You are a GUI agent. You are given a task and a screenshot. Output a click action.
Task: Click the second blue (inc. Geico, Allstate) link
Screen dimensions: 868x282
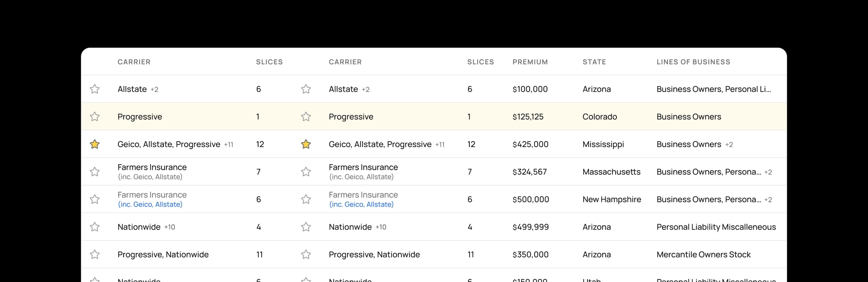click(x=361, y=204)
